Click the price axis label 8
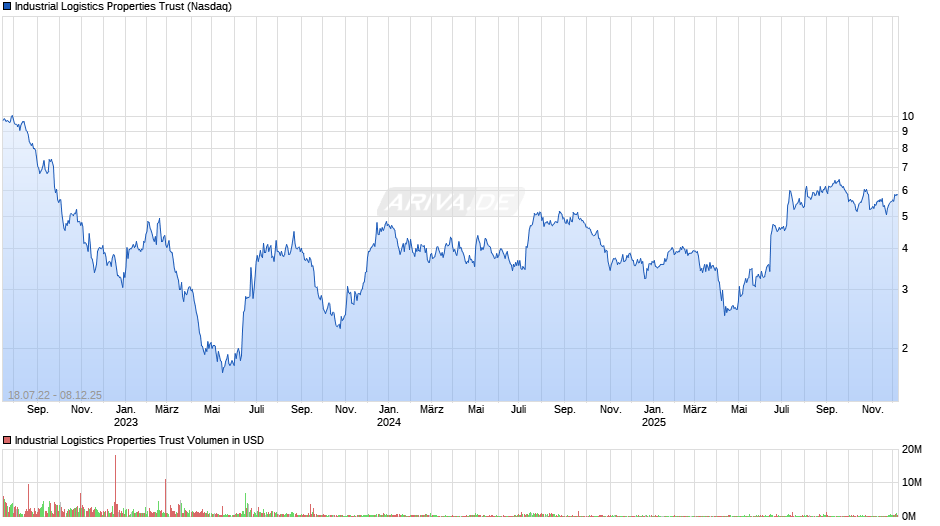This screenshot has width=940, height=526. coord(905,148)
